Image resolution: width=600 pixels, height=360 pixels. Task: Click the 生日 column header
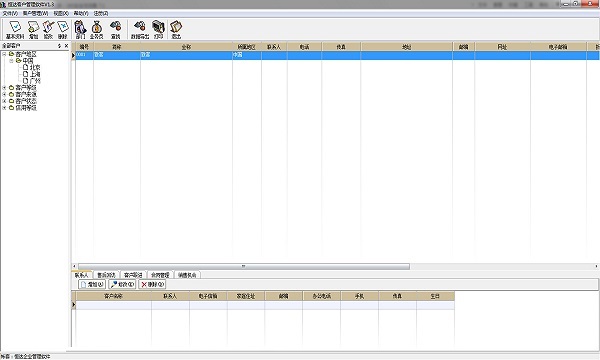click(435, 296)
